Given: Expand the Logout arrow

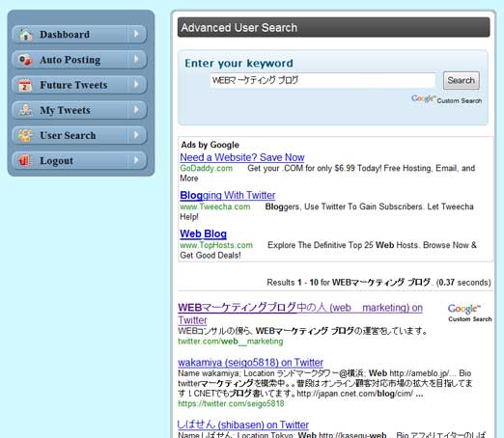Looking at the screenshot, I should pos(136,160).
